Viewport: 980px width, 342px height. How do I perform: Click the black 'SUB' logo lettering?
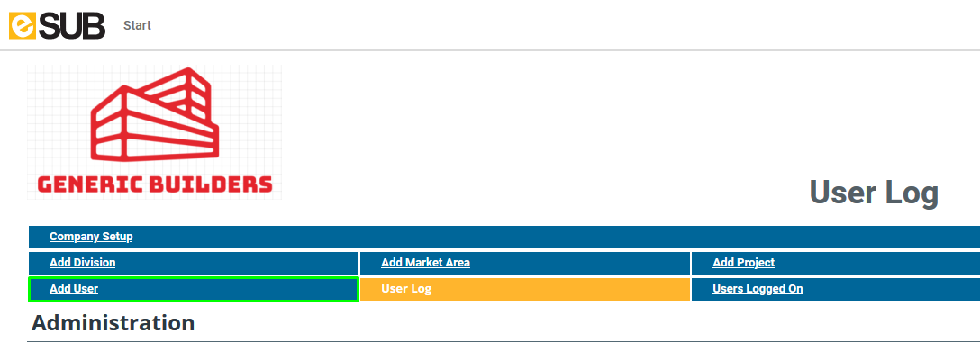tap(70, 25)
